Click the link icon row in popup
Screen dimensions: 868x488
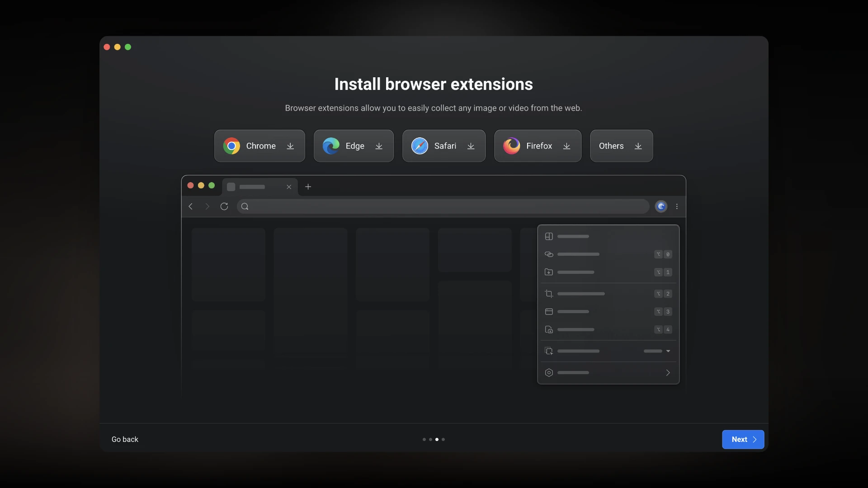(608, 254)
